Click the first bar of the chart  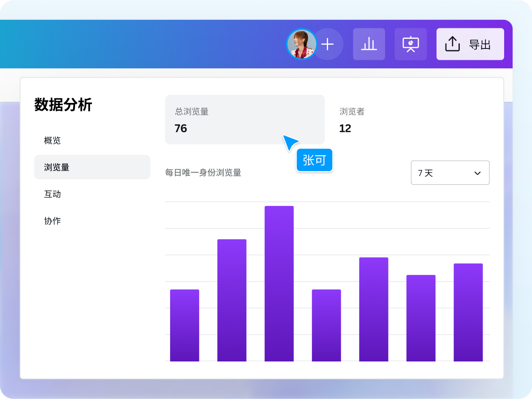point(185,325)
